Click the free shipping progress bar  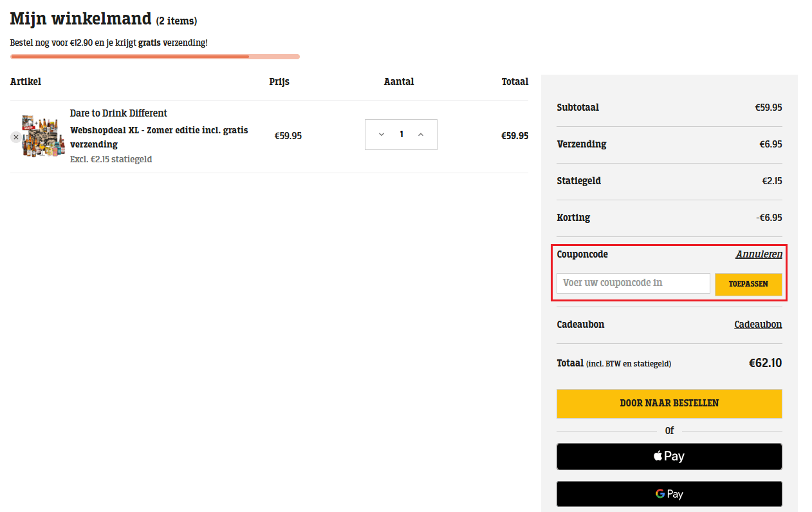[154, 57]
